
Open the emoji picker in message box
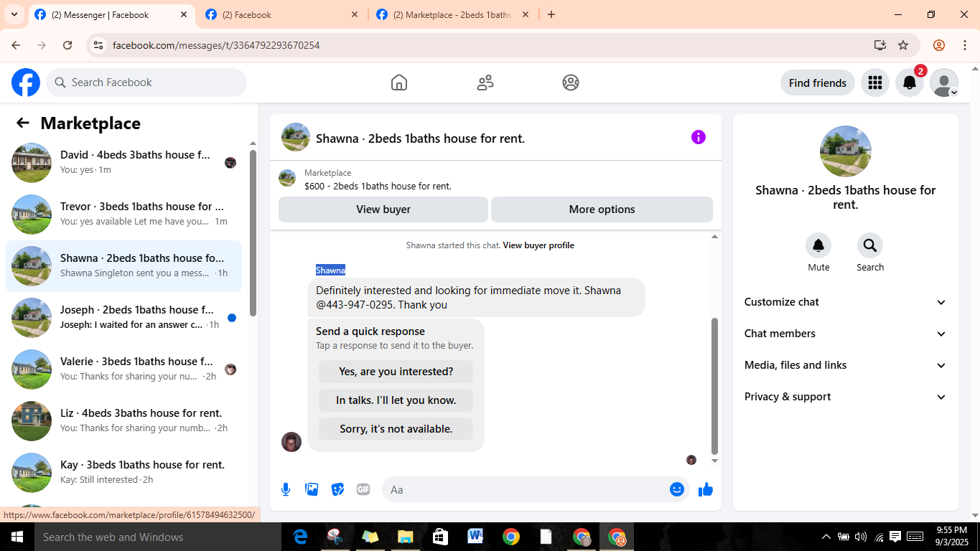coord(677,489)
